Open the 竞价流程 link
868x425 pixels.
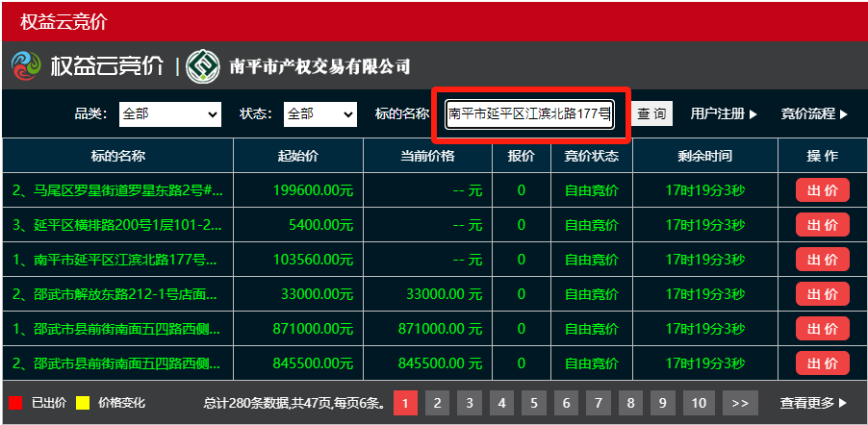tap(814, 114)
